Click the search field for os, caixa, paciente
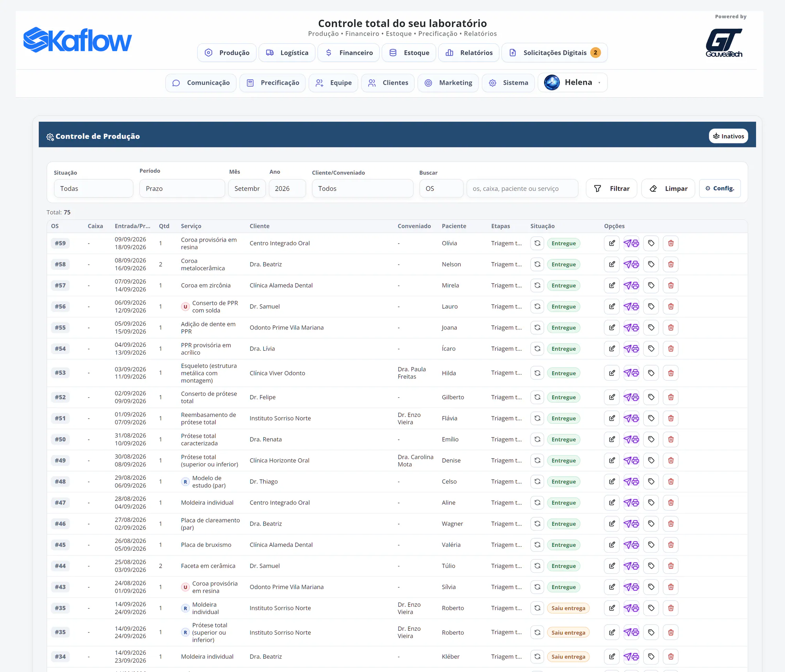Screen dimensions: 785x672 coord(522,189)
